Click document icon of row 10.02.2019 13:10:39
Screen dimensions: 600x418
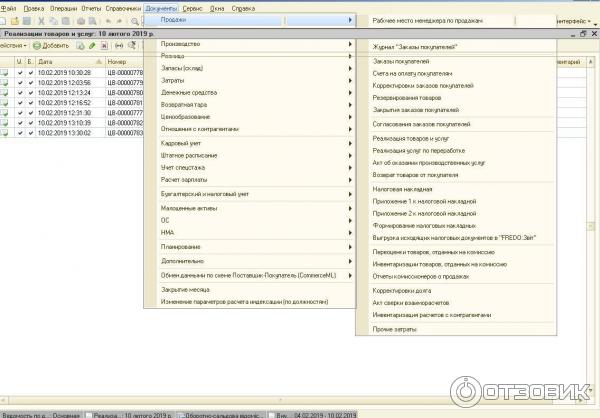click(4, 123)
